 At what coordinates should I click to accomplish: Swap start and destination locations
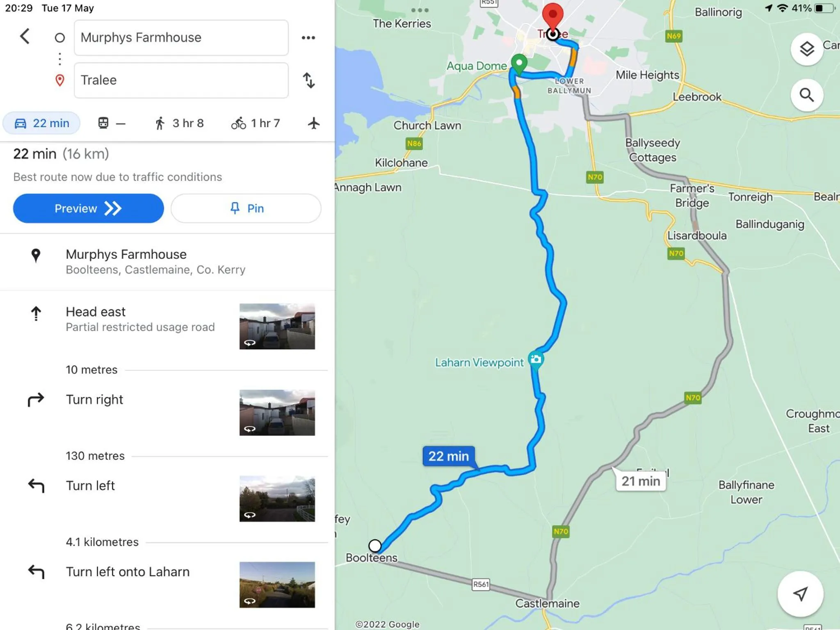[309, 80]
